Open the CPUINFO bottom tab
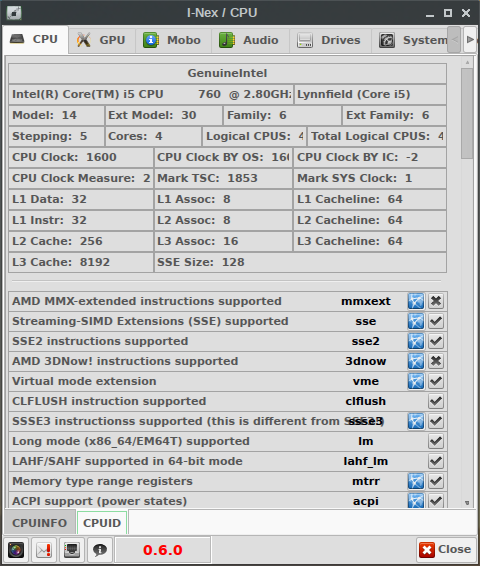The image size is (480, 566). [x=40, y=523]
